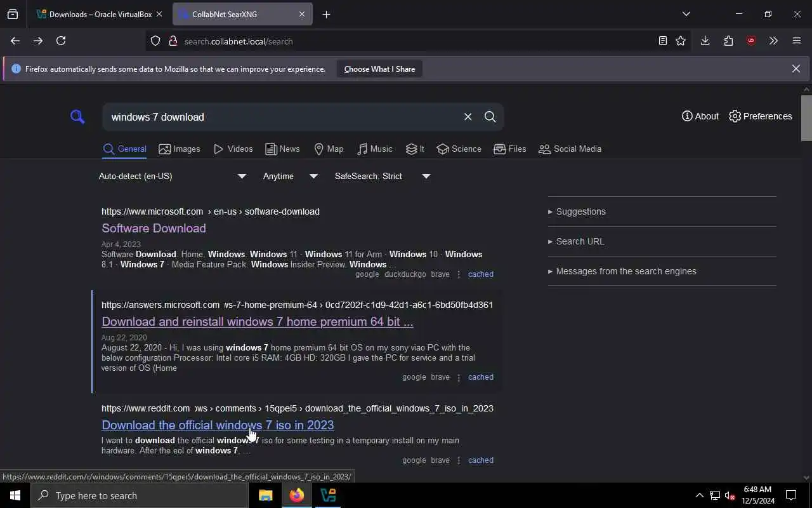Switch to Downloads – Oracle VirtualBox tab
The height and width of the screenshot is (508, 812).
coord(100,14)
